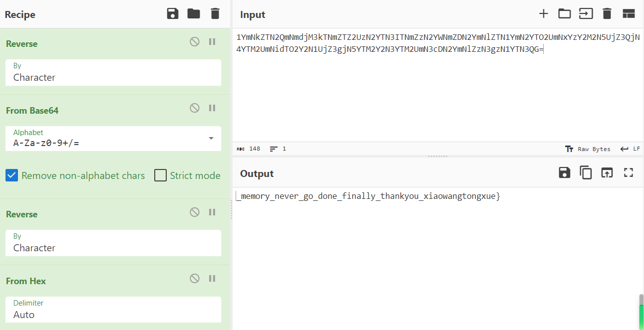
Task: Save output to file
Action: [564, 173]
